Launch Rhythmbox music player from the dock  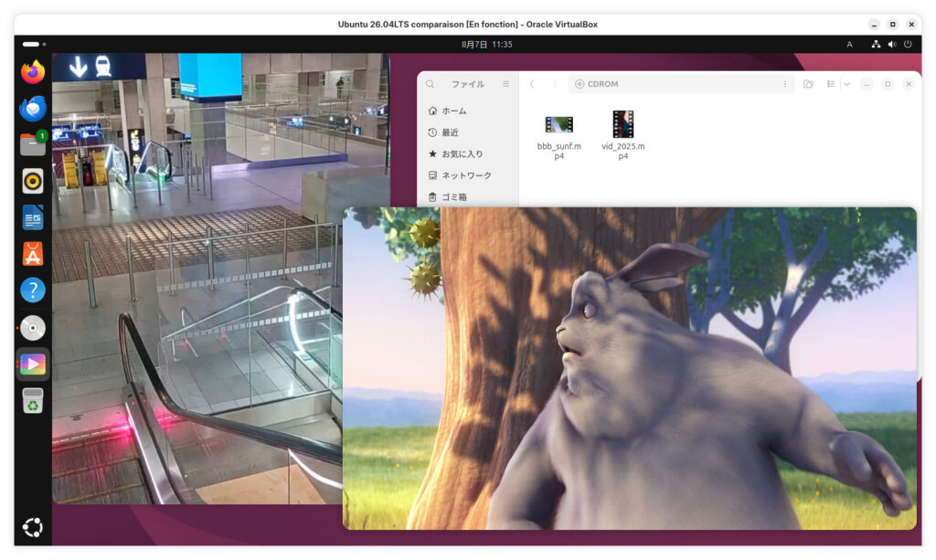33,181
